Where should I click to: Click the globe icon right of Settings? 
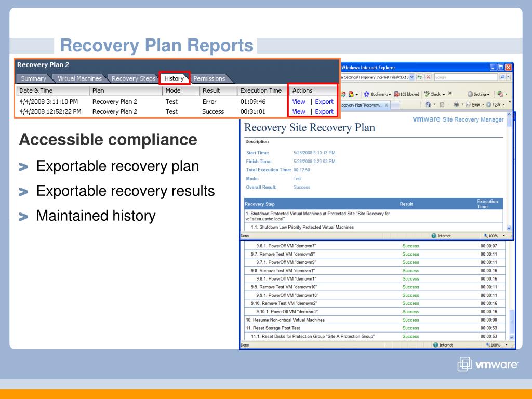tap(500, 94)
